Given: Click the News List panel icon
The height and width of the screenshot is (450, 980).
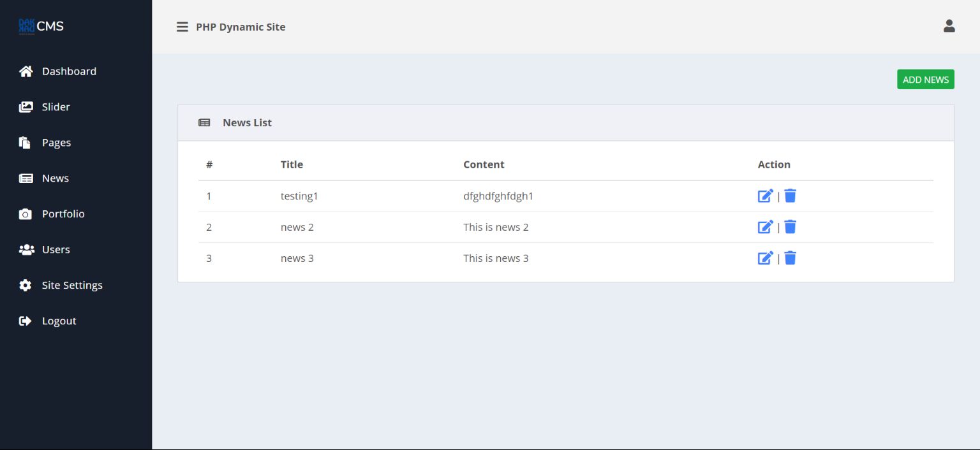Looking at the screenshot, I should [204, 122].
